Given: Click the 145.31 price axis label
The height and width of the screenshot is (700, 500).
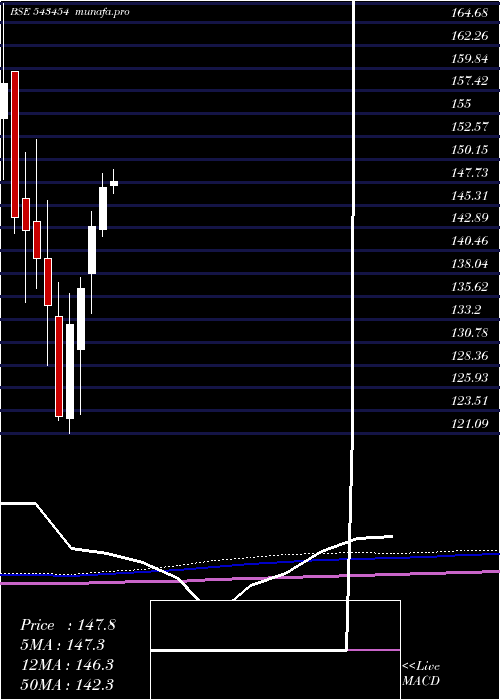Looking at the screenshot, I should click(x=469, y=196).
